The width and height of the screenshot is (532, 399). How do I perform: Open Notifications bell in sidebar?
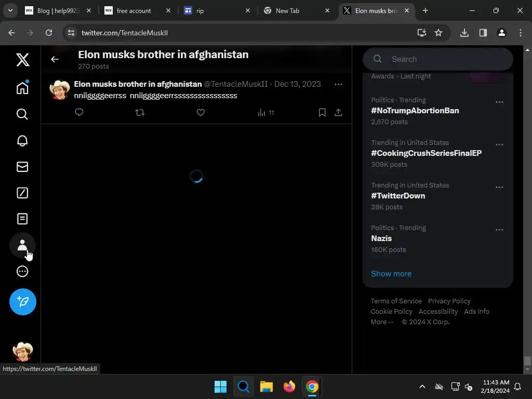click(x=22, y=141)
